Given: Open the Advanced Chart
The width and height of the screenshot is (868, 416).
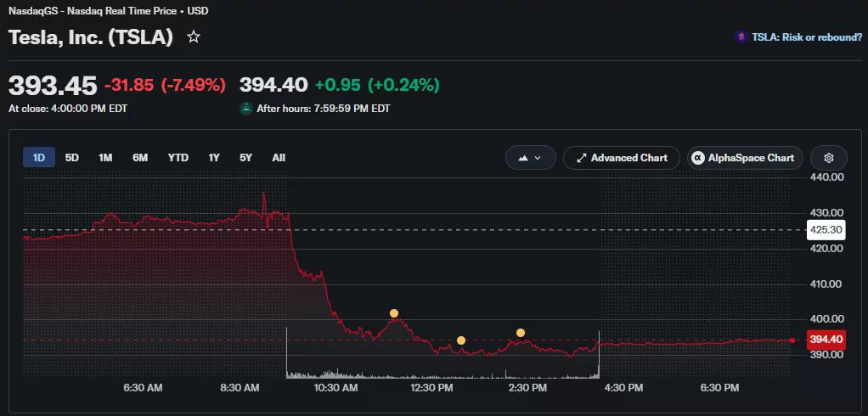Looking at the screenshot, I should (621, 158).
